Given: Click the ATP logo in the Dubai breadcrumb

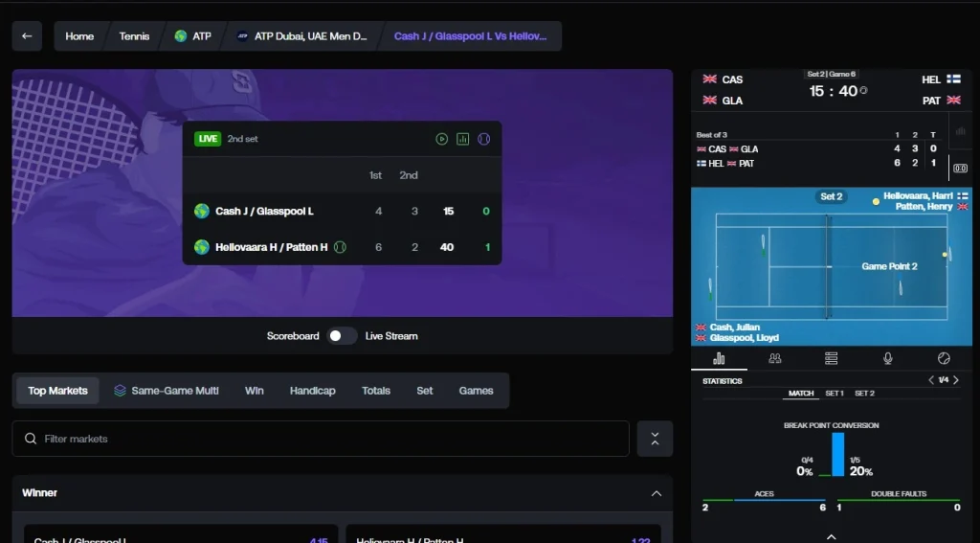Looking at the screenshot, I should [x=242, y=36].
